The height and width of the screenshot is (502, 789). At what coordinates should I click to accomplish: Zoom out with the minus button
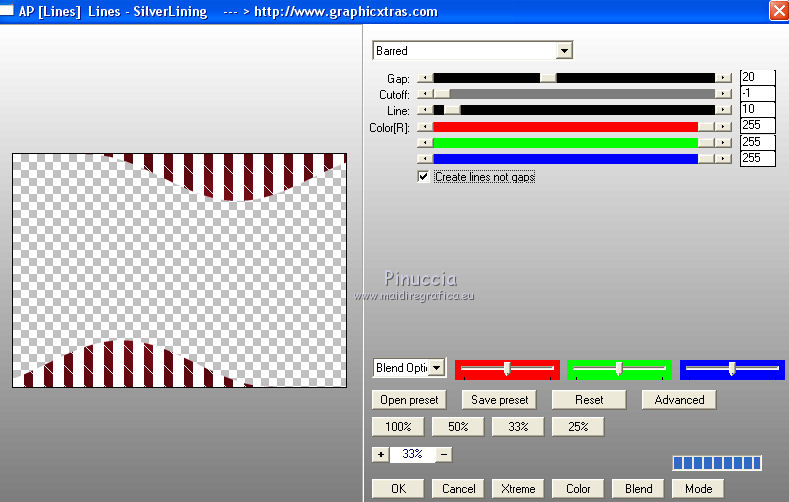tap(444, 454)
